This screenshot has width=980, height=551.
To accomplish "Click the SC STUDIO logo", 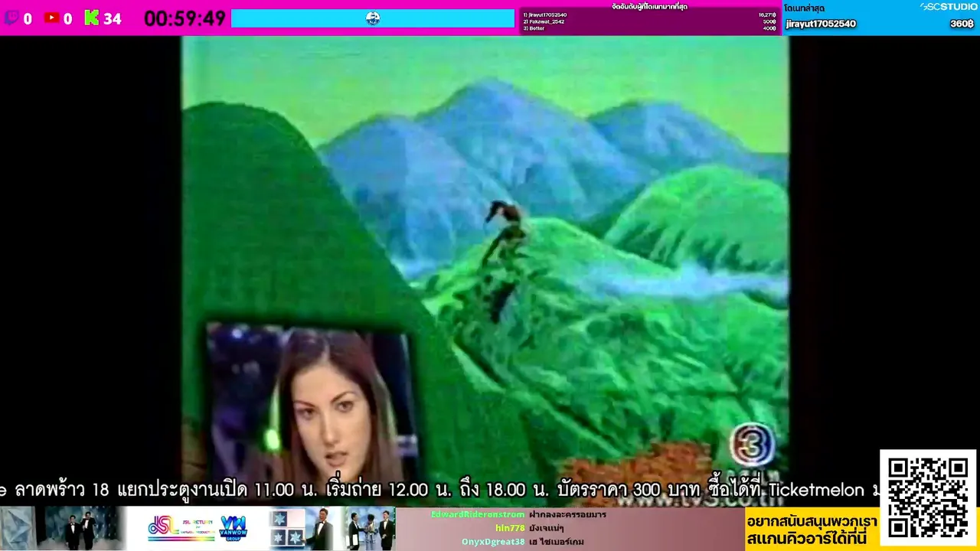I will point(948,6).
